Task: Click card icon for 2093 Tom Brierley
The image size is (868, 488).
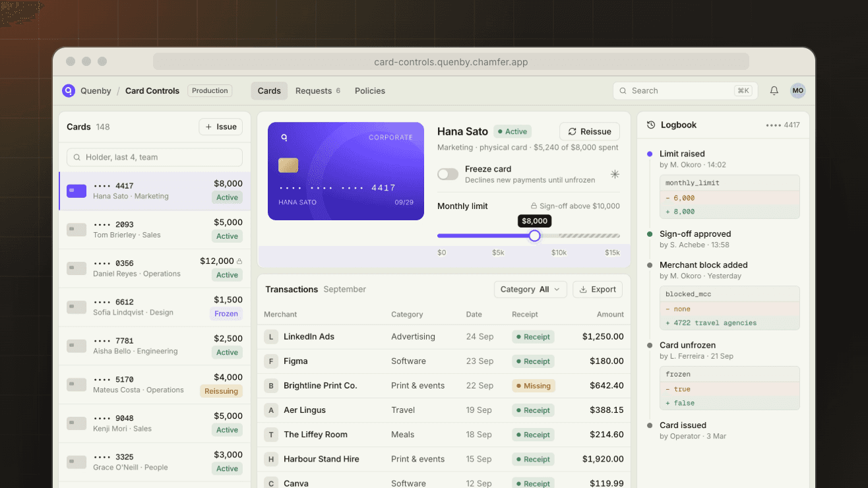Action: pos(77,230)
